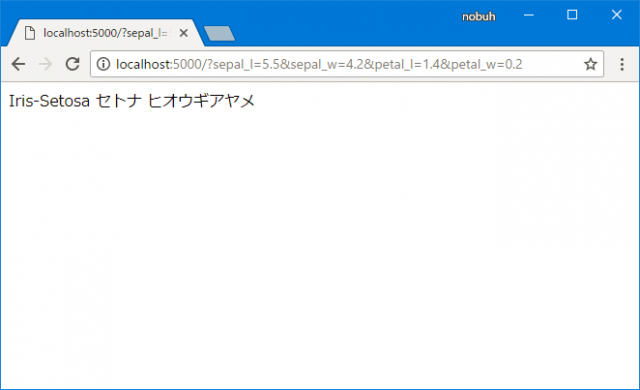This screenshot has height=390, width=640.
Task: Maximize the browser window
Action: click(572, 15)
